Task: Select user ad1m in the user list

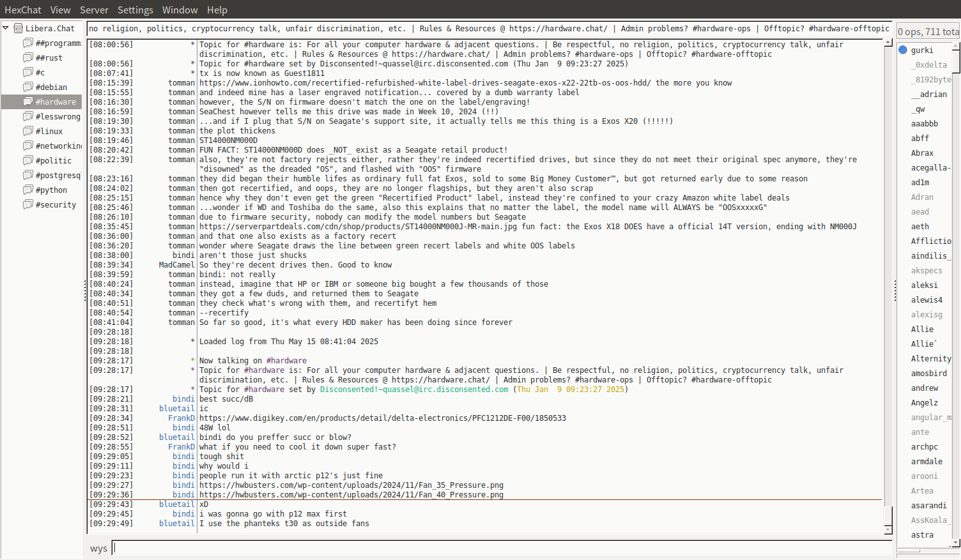Action: 920,182
